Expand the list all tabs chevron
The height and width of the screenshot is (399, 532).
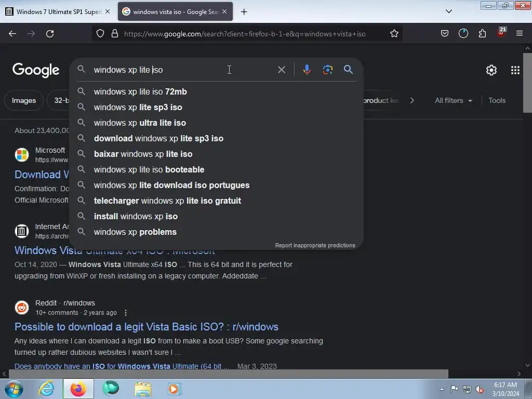(x=448, y=11)
